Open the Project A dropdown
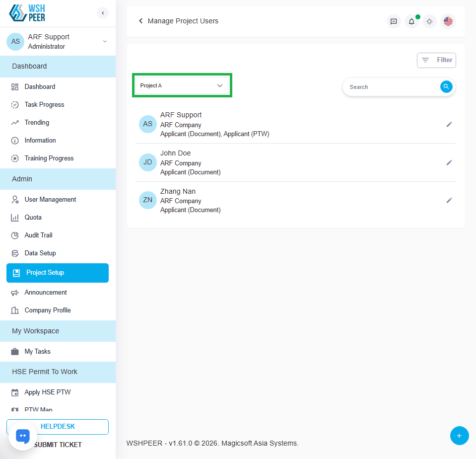The width and height of the screenshot is (476, 459). (x=182, y=85)
